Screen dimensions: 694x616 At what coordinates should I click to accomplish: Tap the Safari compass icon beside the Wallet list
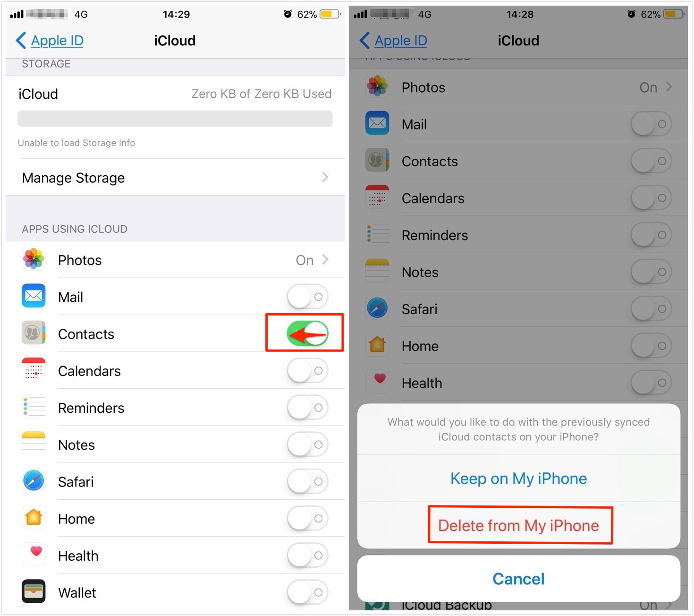coord(34,481)
